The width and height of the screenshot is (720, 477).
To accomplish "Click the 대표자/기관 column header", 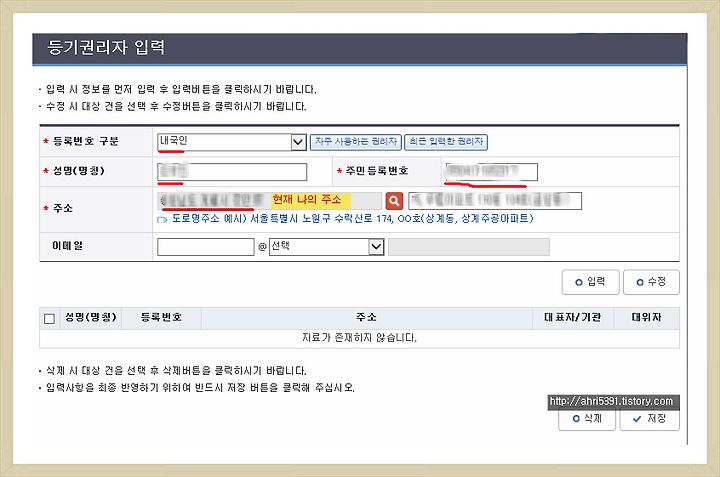I will click(x=573, y=317).
